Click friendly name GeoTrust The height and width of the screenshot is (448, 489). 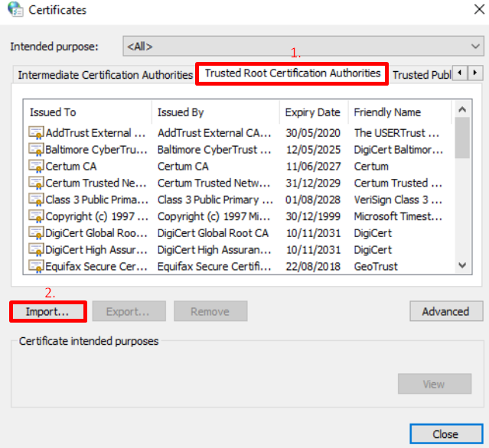[376, 266]
